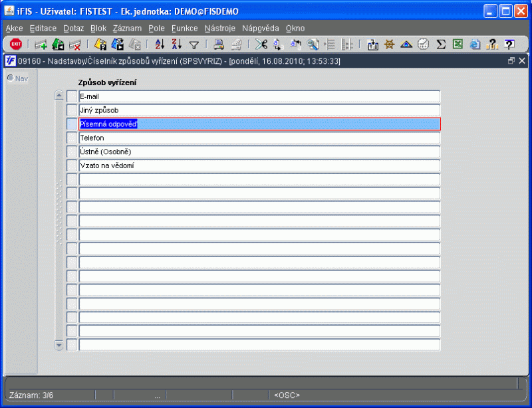Click the E-mail field
This screenshot has height=408, width=532.
pyautogui.click(x=259, y=96)
